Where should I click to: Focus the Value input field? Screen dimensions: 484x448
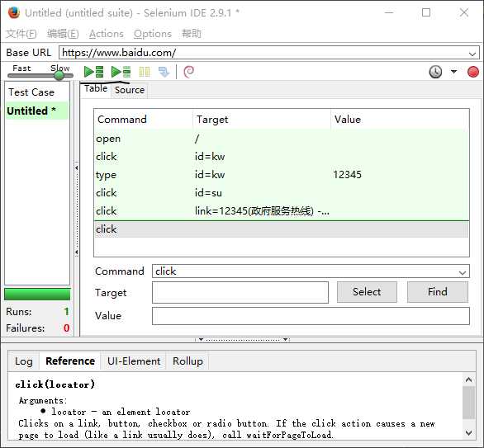click(311, 316)
